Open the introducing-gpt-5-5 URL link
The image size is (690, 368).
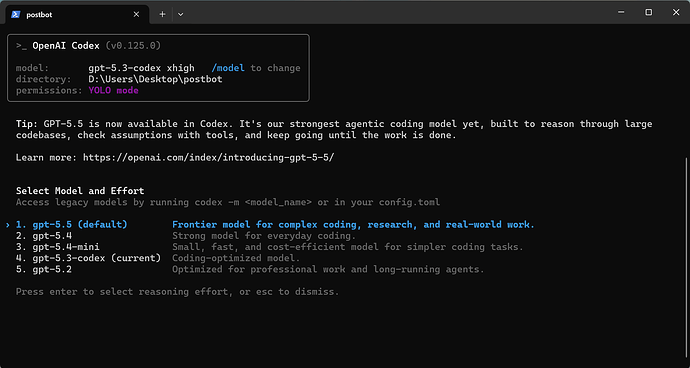[209, 157]
